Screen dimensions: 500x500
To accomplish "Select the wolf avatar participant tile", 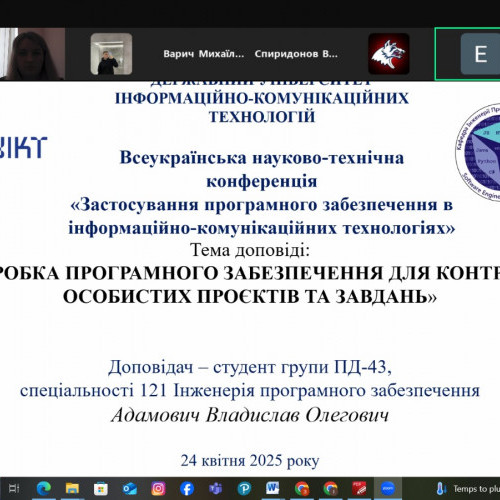I will pos(389,54).
